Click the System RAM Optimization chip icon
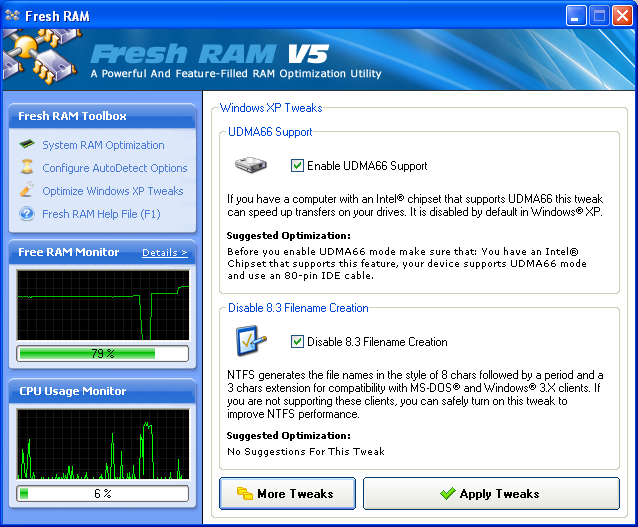This screenshot has height=527, width=638. (x=26, y=145)
